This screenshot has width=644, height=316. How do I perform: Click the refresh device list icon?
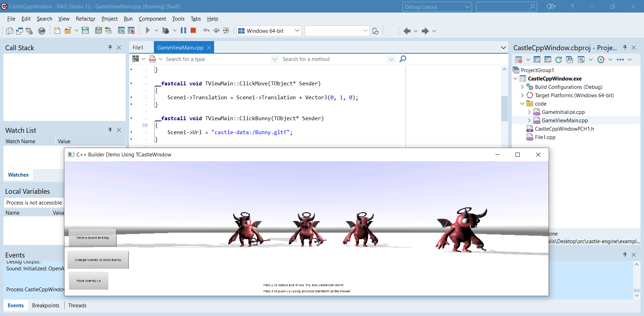point(375,31)
